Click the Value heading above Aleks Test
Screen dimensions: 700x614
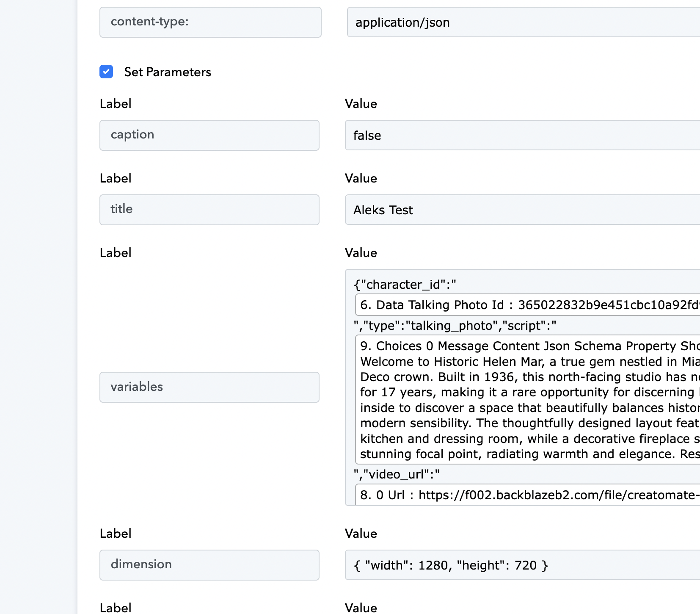coord(361,178)
